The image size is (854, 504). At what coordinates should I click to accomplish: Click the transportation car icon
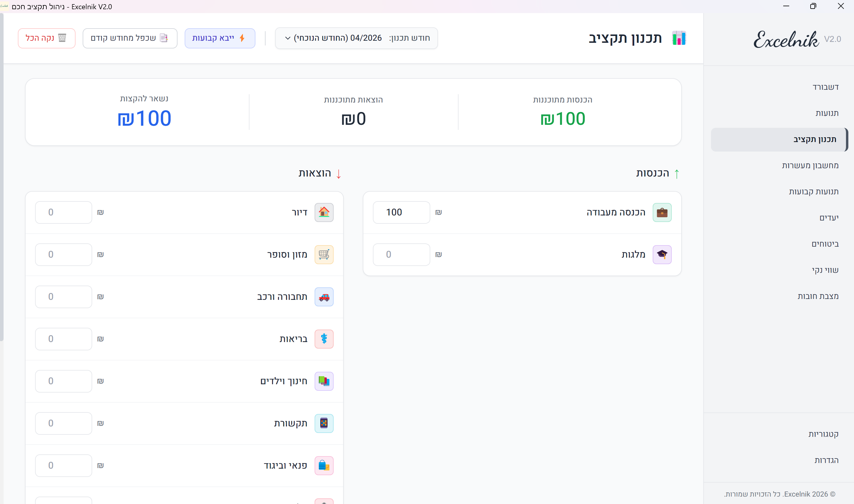point(324,297)
